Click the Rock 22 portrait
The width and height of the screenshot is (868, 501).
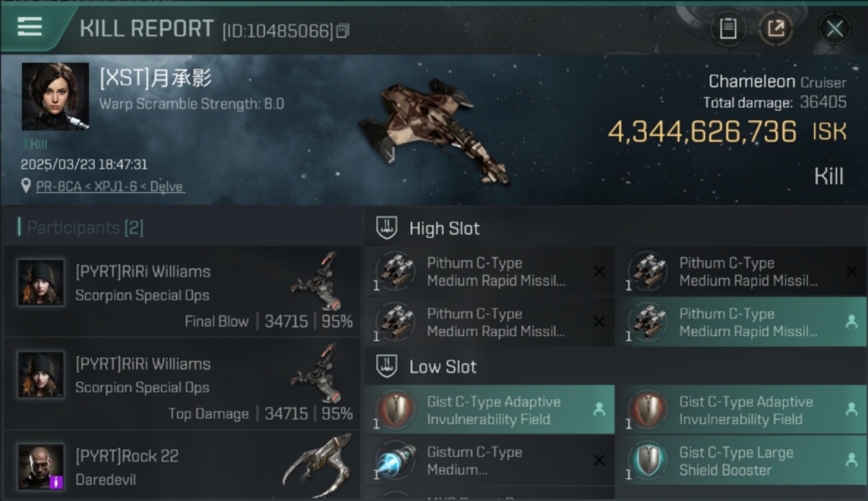pyautogui.click(x=41, y=466)
